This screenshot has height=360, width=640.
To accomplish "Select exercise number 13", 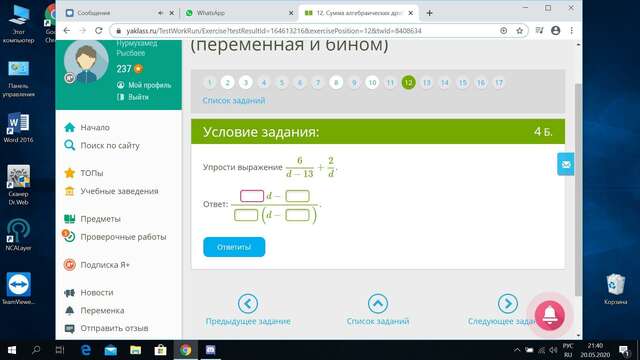I will pos(427,83).
